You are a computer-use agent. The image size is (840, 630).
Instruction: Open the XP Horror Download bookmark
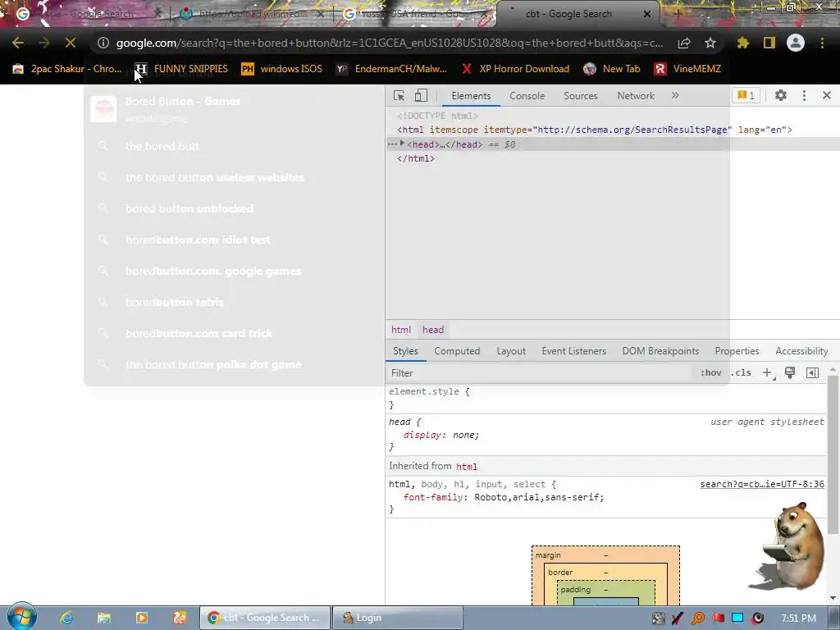click(516, 69)
